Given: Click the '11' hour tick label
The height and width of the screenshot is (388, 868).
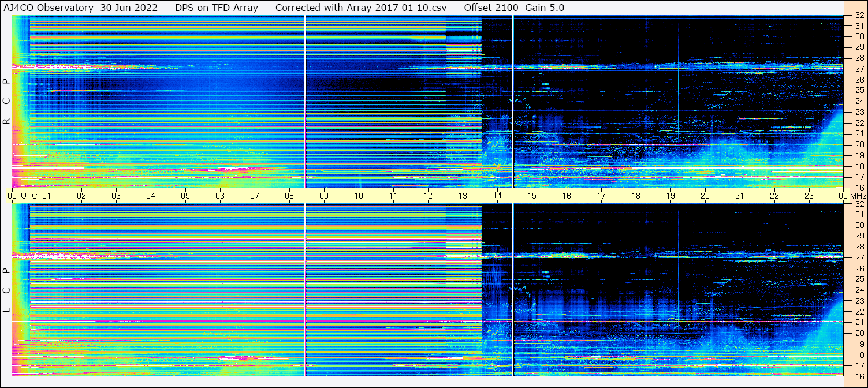Looking at the screenshot, I should pos(393,196).
